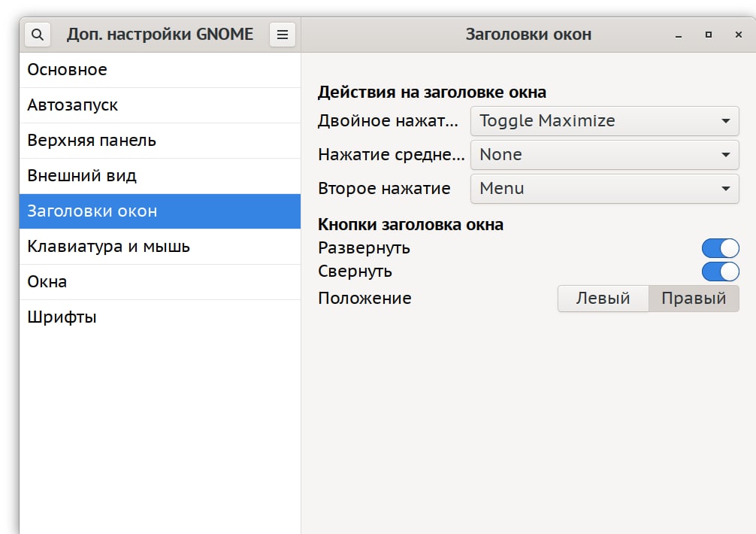Toggle the Развернуть switch off
Image resolution: width=756 pixels, height=534 pixels.
pos(720,248)
